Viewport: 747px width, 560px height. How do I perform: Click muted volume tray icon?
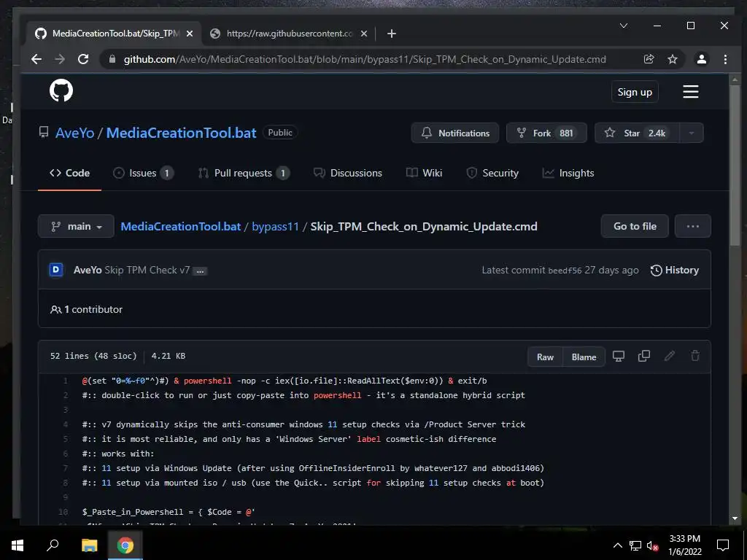click(653, 545)
